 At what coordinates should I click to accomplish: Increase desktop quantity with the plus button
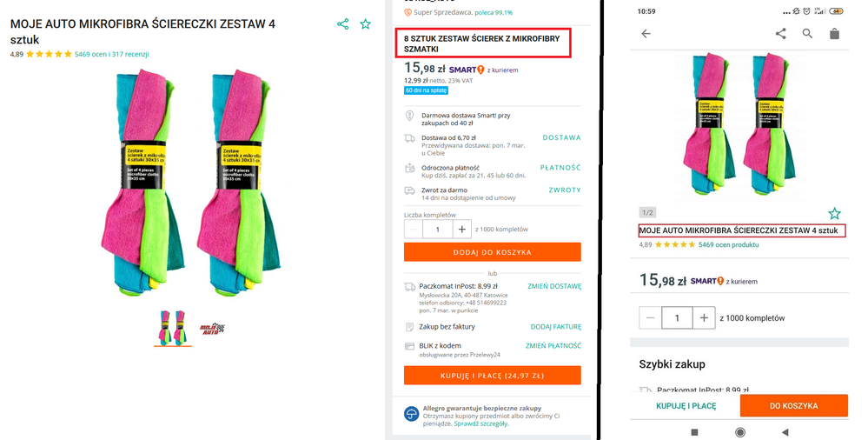pyautogui.click(x=462, y=230)
